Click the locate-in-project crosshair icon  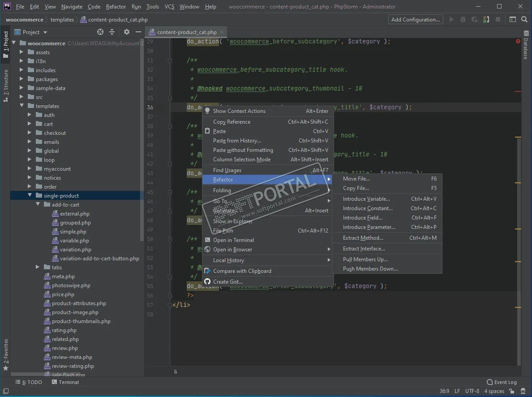(100, 32)
